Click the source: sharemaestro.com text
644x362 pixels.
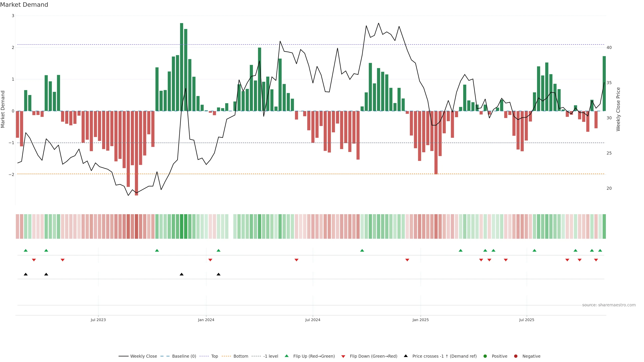(609, 305)
